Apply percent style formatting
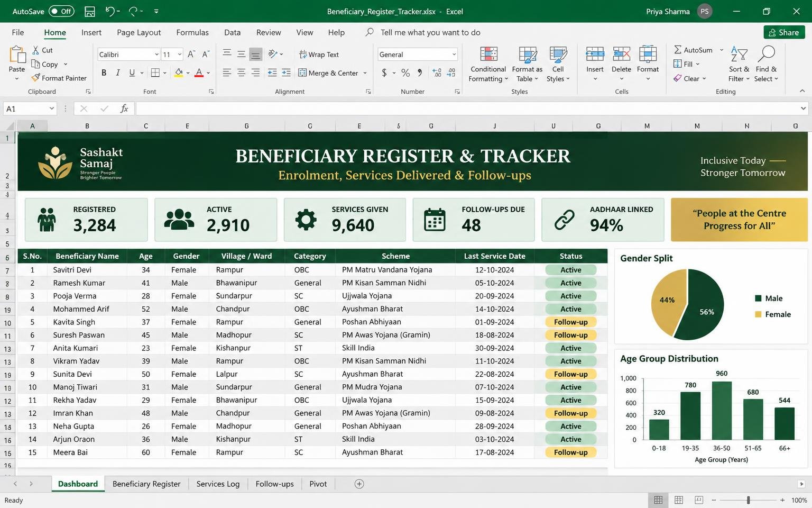Screen dimensions: 812x508 click(x=405, y=73)
